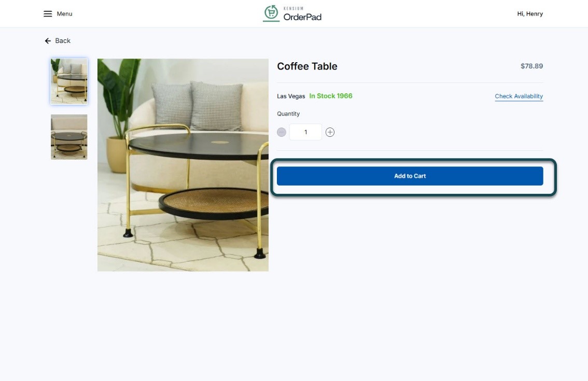The image size is (588, 381).
Task: Click the large coffee table product image
Action: click(x=183, y=165)
